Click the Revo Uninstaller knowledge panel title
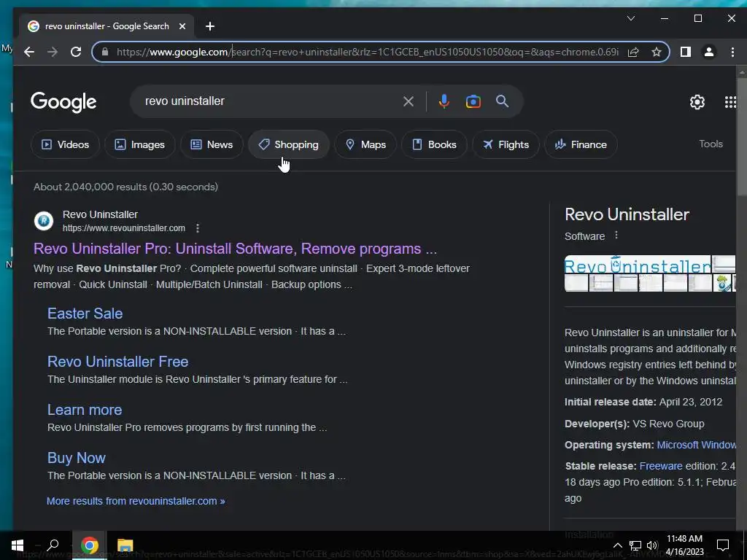Screen dimensions: 747x560 tap(627, 214)
